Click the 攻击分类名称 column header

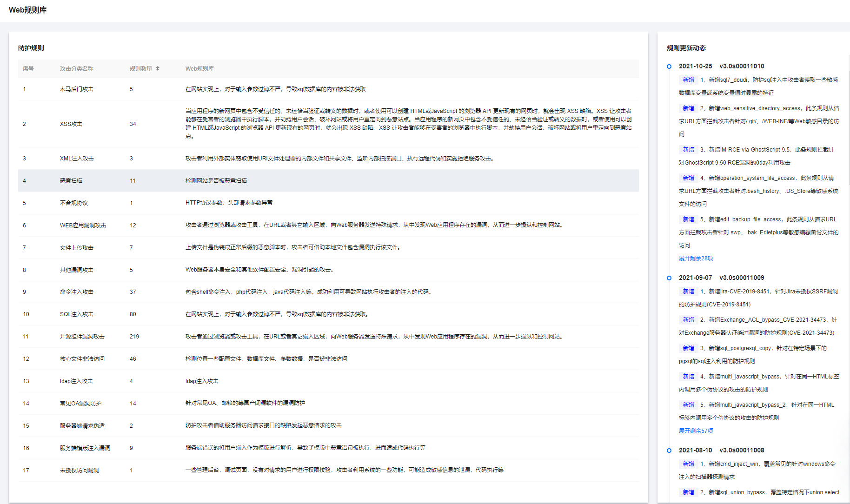[77, 69]
